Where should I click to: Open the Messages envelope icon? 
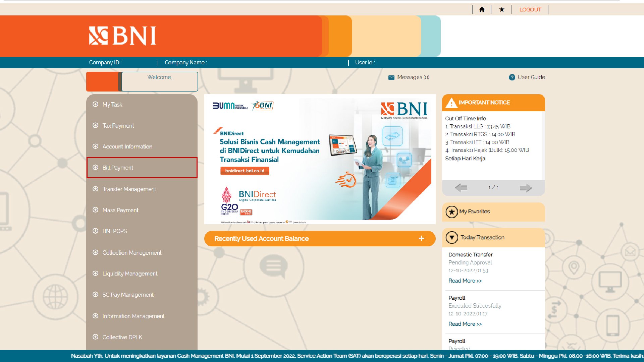391,77
